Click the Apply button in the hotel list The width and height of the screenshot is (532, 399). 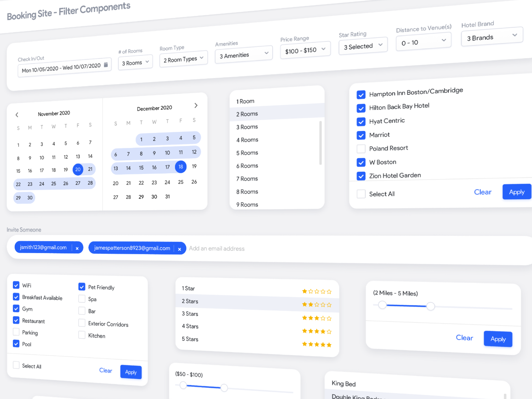click(516, 192)
